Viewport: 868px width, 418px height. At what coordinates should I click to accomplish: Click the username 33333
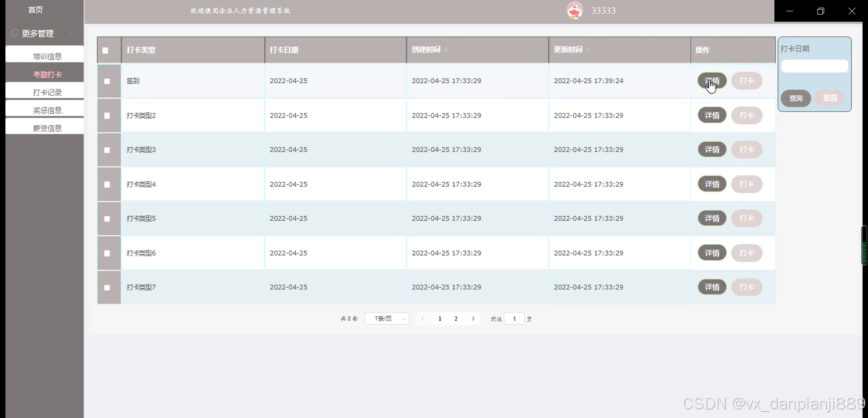[604, 10]
